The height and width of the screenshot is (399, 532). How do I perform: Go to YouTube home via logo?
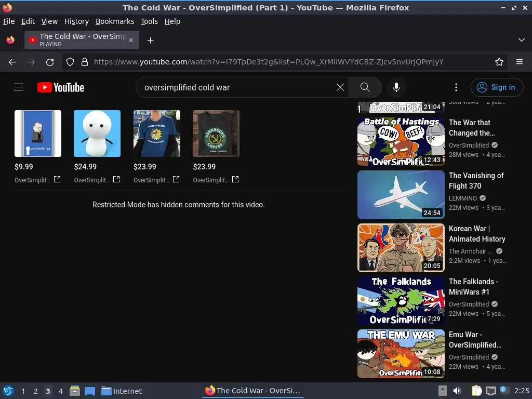61,87
